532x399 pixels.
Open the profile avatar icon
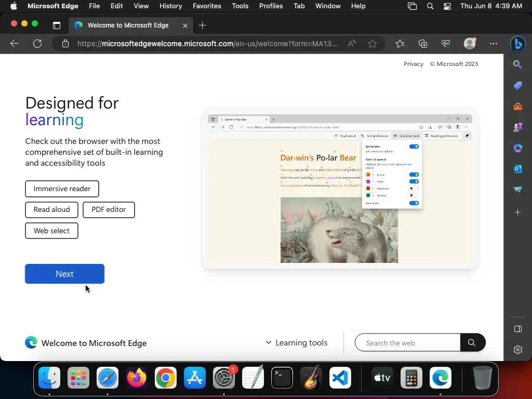click(470, 44)
